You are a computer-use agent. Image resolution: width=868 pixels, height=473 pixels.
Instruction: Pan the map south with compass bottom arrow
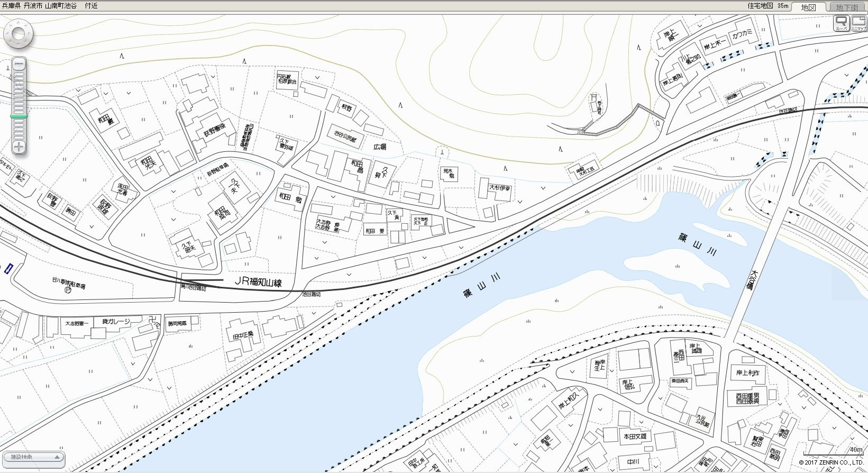(19, 46)
